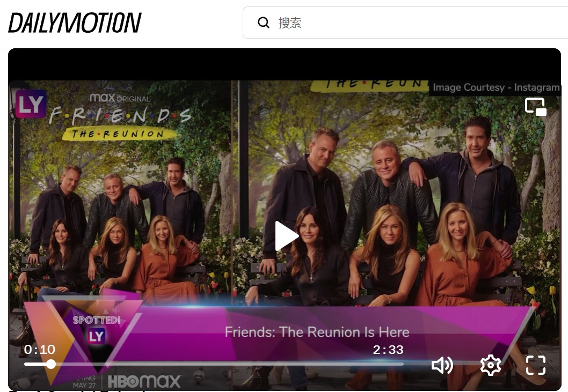Click the Spotted! LY badge
The width and height of the screenshot is (568, 392).
coord(96,330)
